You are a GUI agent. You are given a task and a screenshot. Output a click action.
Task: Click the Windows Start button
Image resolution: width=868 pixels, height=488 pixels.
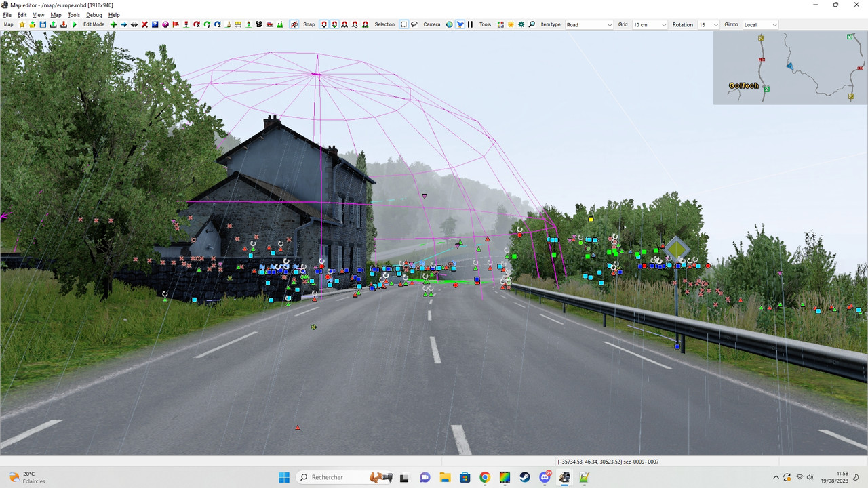coord(284,477)
